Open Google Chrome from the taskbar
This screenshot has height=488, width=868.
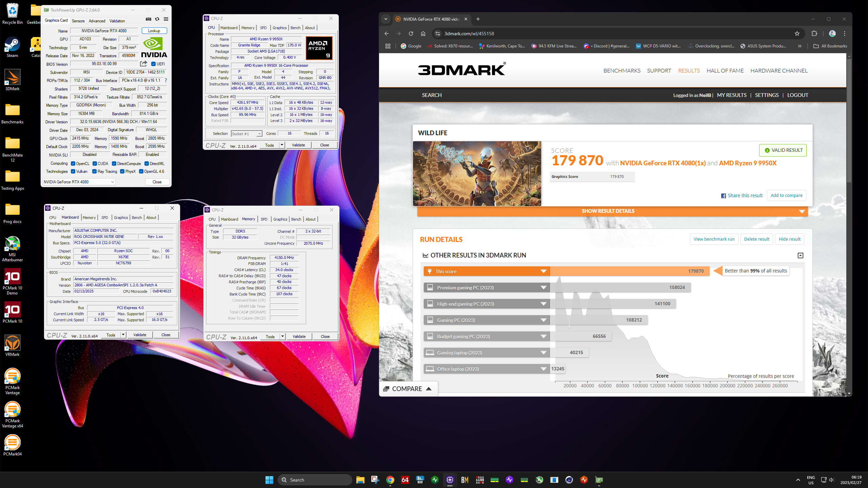click(x=390, y=480)
